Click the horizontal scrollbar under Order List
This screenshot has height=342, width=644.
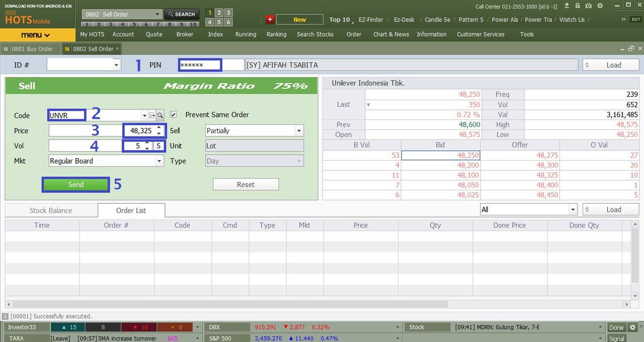pos(230,304)
